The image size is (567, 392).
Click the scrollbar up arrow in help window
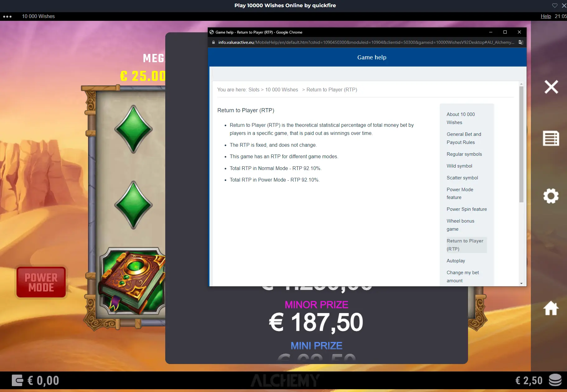point(521,84)
